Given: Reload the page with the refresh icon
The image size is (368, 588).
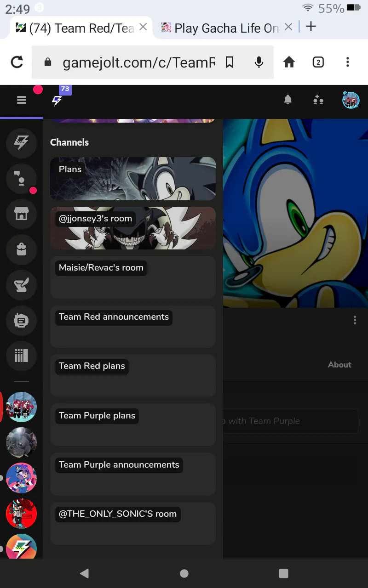Looking at the screenshot, I should click(x=17, y=62).
